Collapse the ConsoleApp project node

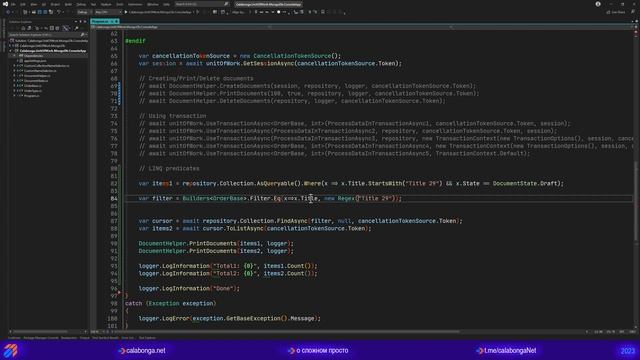click(10, 51)
